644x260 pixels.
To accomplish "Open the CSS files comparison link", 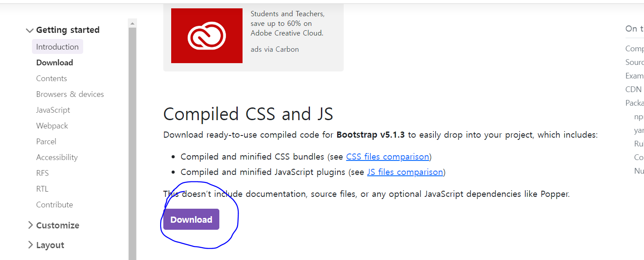I will [x=387, y=157].
